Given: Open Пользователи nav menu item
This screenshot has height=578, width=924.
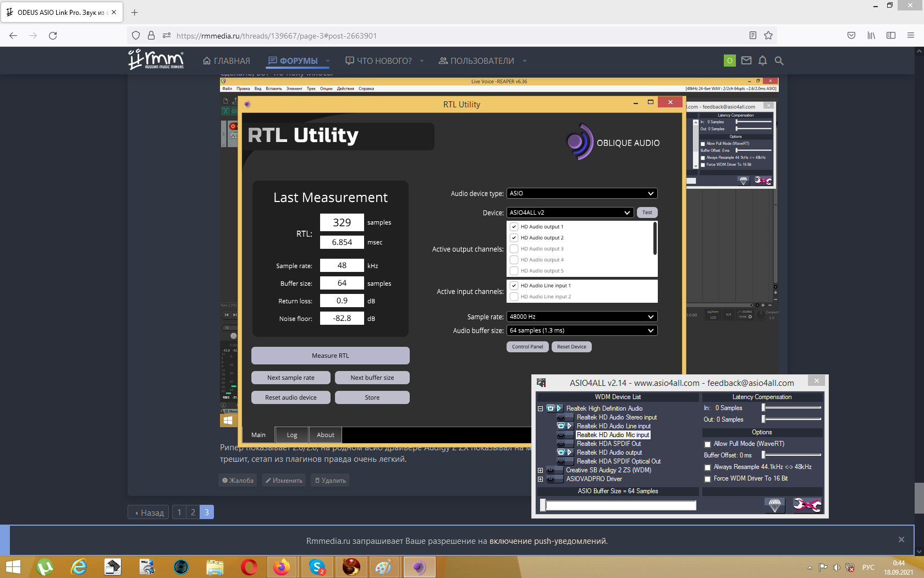Looking at the screenshot, I should (476, 61).
